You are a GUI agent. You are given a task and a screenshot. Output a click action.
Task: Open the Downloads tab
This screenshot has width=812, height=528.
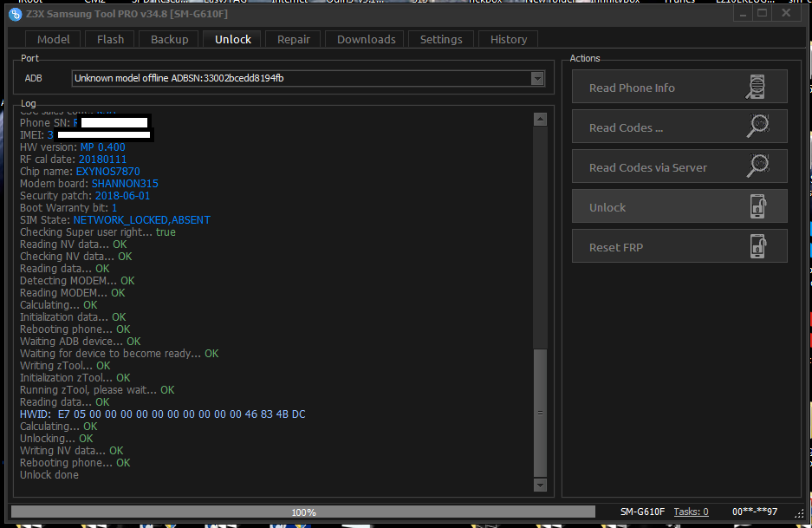point(366,39)
